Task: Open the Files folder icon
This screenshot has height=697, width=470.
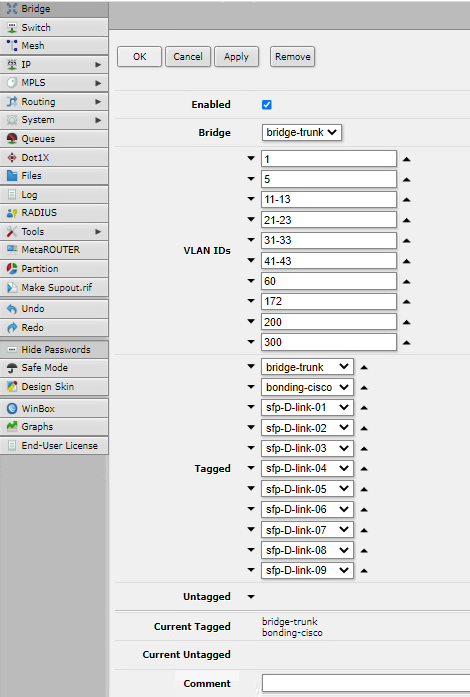Action: coord(12,176)
